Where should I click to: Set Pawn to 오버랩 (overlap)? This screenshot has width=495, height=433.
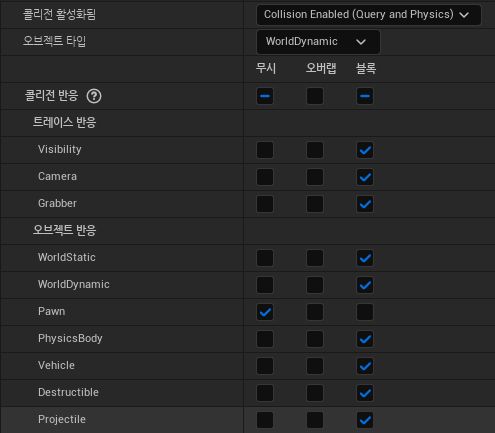coord(315,312)
